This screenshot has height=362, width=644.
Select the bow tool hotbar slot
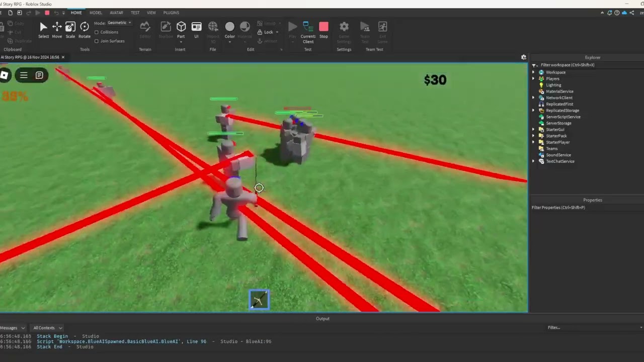click(259, 300)
